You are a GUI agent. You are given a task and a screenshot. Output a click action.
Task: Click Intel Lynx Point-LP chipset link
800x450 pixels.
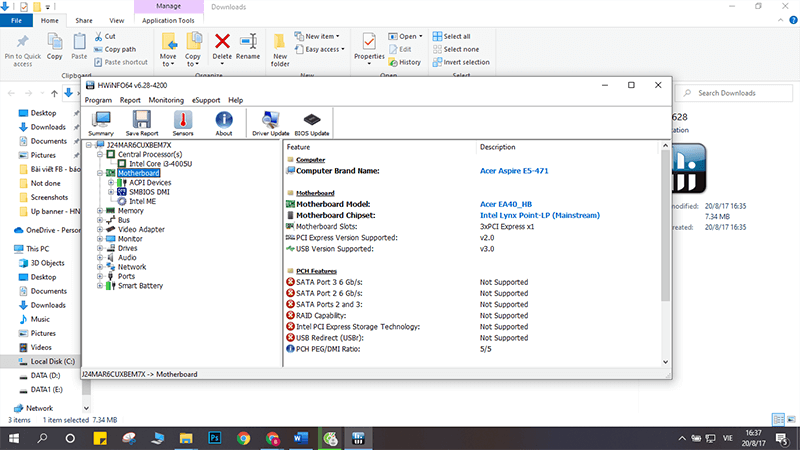coord(540,215)
